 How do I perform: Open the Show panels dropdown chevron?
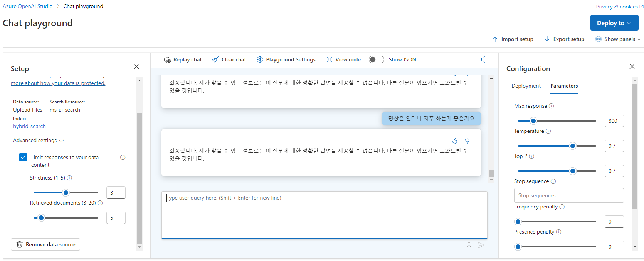click(639, 39)
